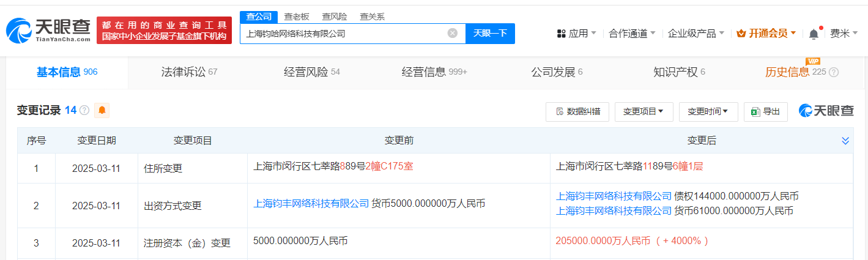Screen dimensions: 868x260
Task: Select the 查老板 search tab
Action: click(x=296, y=17)
